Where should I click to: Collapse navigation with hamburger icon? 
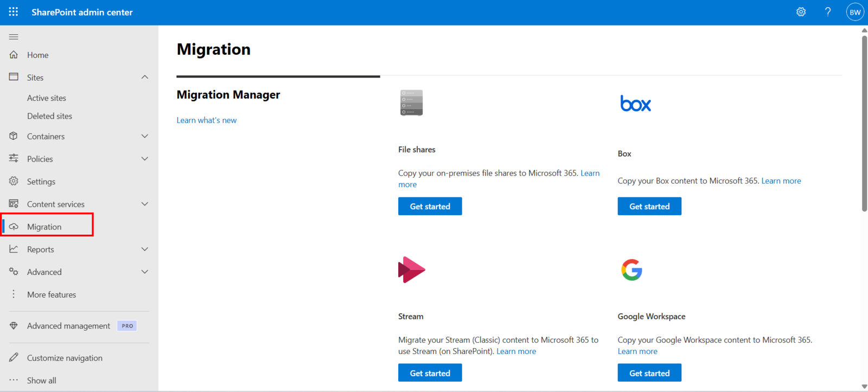click(14, 37)
